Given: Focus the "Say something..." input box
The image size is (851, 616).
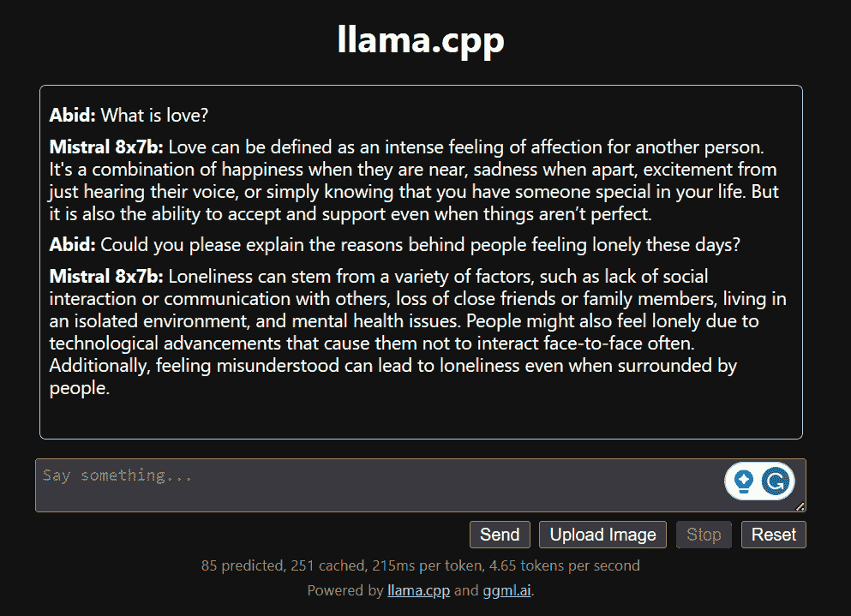Looking at the screenshot, I should click(377, 485).
